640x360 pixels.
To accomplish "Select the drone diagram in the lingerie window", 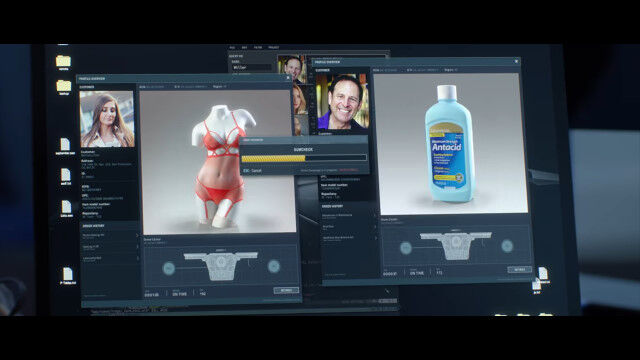I will (221, 266).
